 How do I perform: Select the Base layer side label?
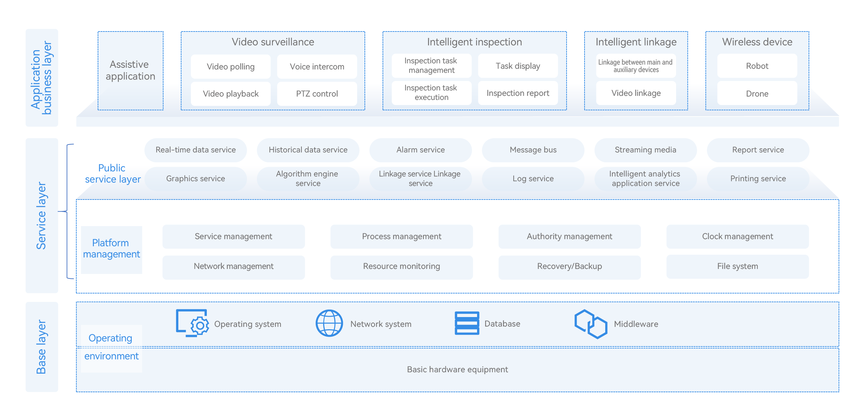(x=42, y=347)
